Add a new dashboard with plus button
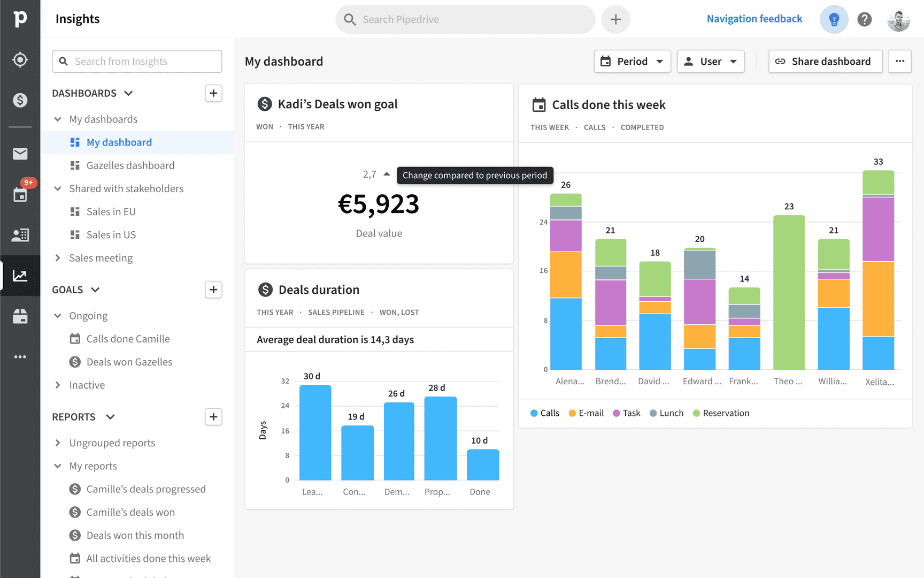 (x=213, y=93)
